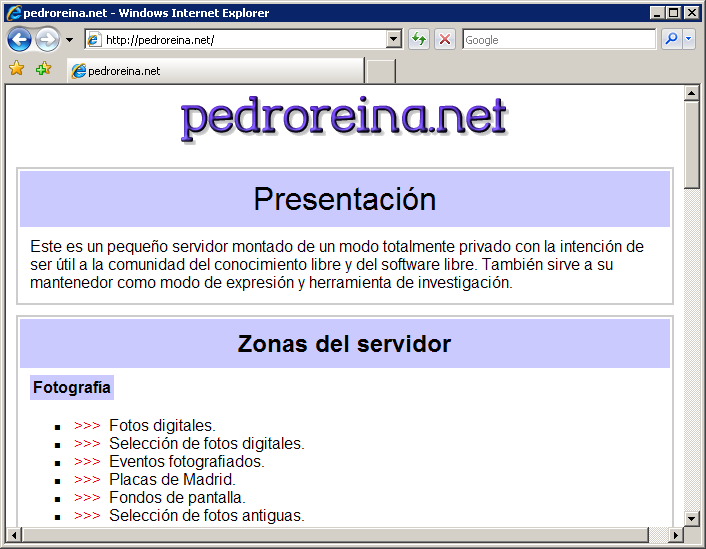Select the pedroreina.net tab

[215, 71]
